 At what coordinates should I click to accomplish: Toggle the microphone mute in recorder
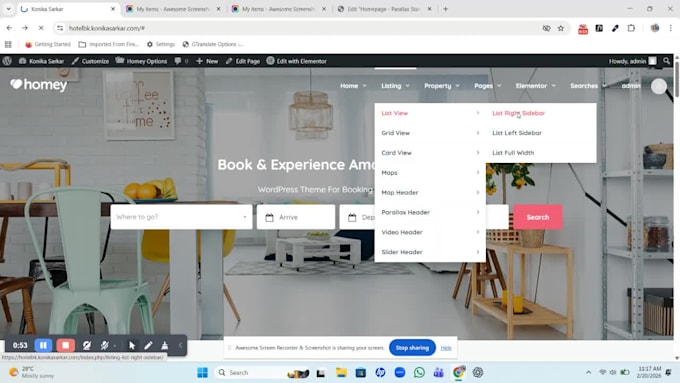[x=105, y=345]
